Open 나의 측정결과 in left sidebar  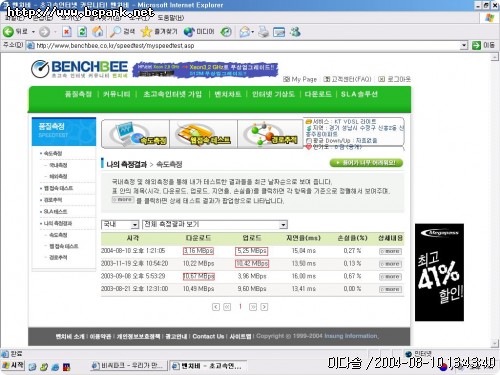[58, 223]
